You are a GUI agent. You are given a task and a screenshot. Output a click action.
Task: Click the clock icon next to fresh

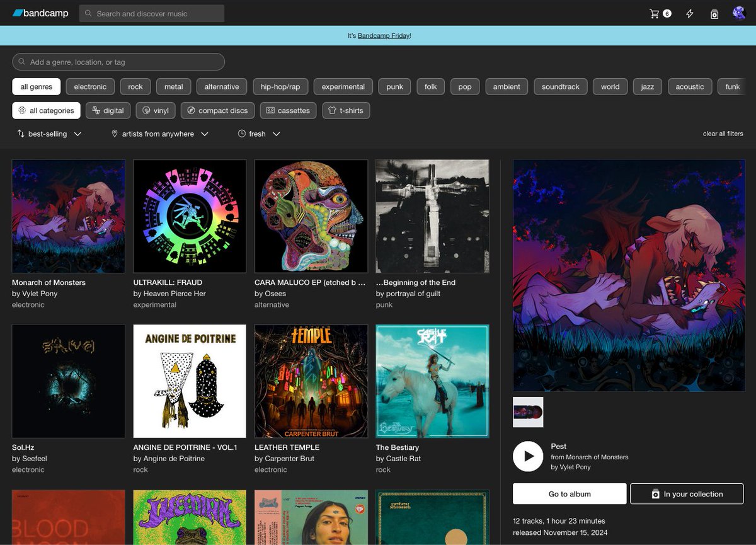click(242, 134)
